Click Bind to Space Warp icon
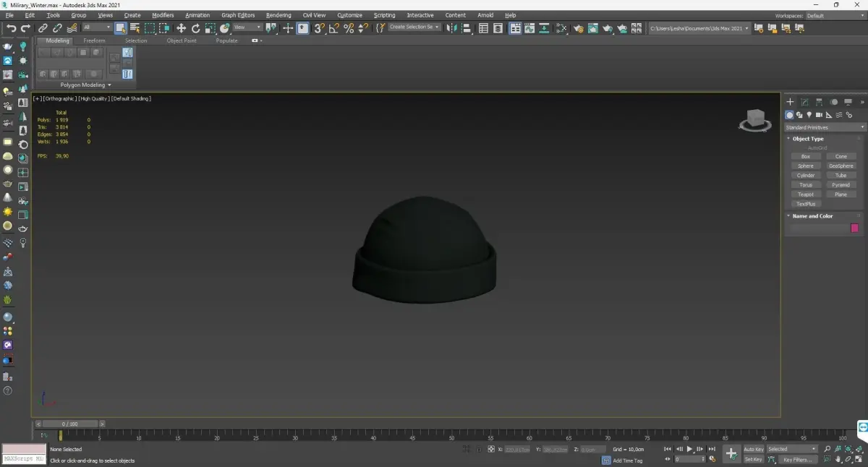Image resolution: width=868 pixels, height=467 pixels. 72,28
